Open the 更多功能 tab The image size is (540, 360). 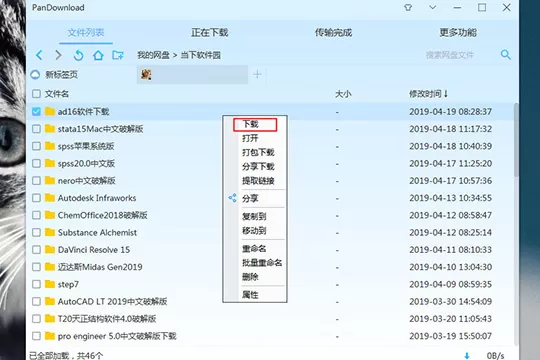click(x=458, y=33)
